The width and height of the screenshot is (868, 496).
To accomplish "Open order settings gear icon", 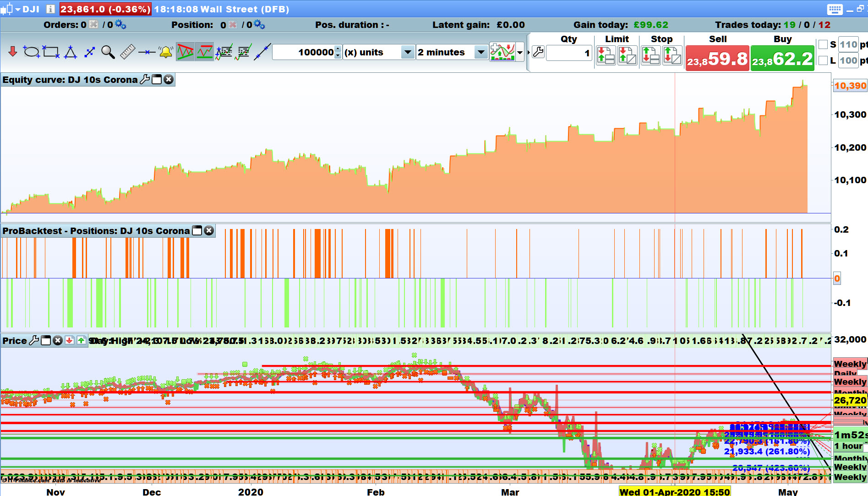I will (x=120, y=24).
